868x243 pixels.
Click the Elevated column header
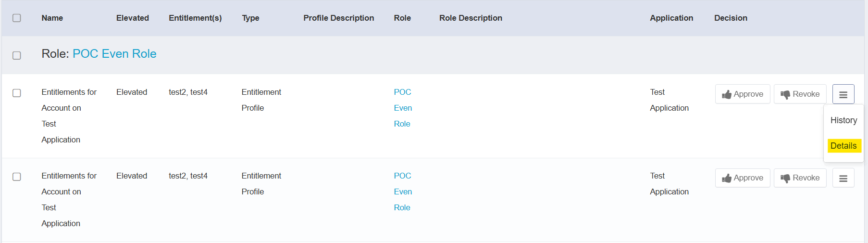click(x=132, y=18)
